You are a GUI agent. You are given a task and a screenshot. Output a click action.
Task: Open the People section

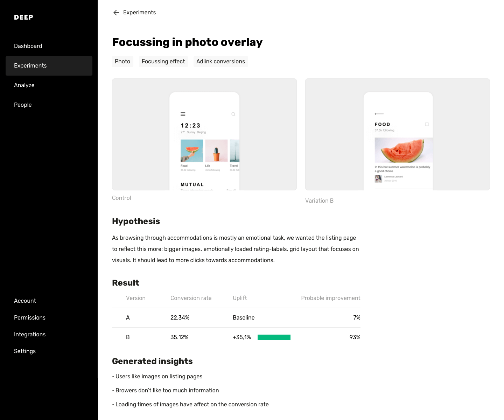23,105
